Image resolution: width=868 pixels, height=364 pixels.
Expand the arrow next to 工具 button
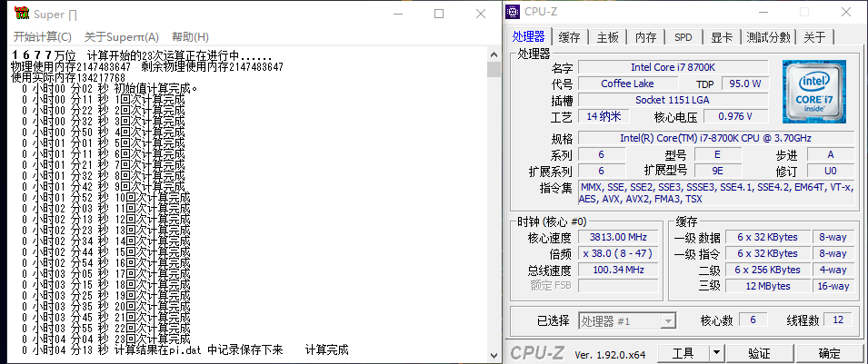pos(716,352)
